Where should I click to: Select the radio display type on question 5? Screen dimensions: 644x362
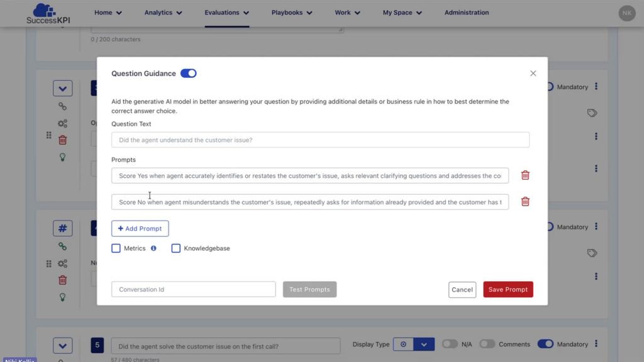click(403, 344)
